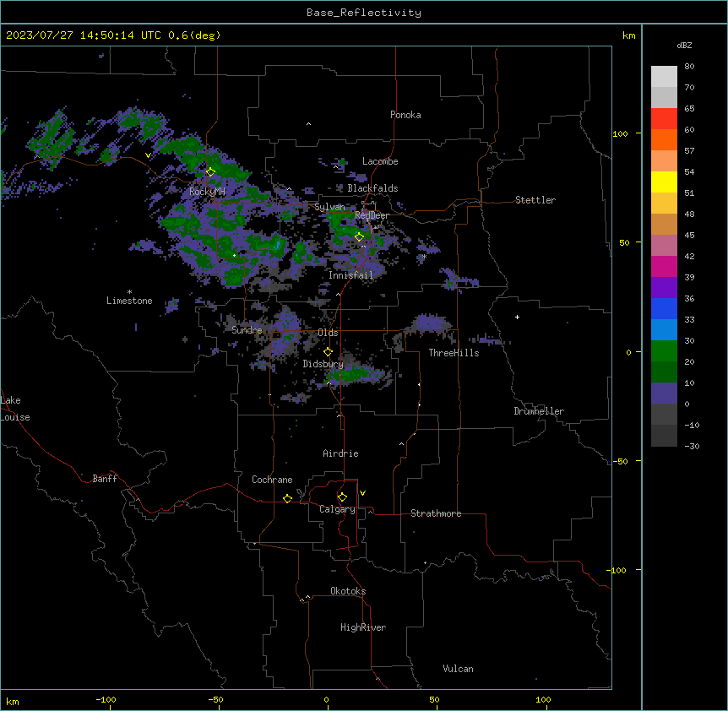
Task: Click the yellow v marker northwest of RockyMH
Action: click(x=148, y=155)
